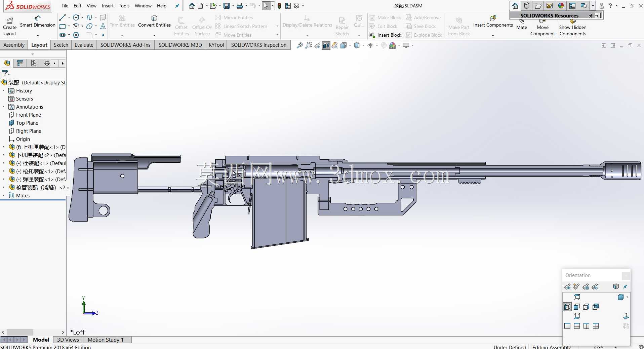Click the Create layout icon
644x349 pixels.
(x=10, y=21)
